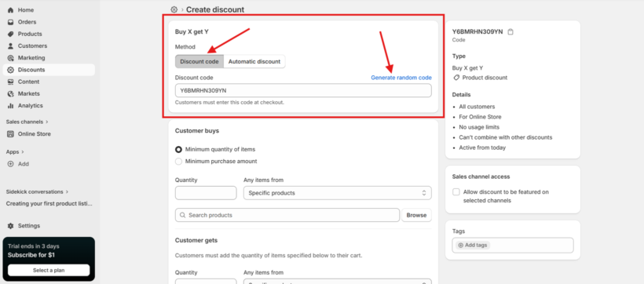The height and width of the screenshot is (284, 644).
Task: Open Markets in sidebar
Action: pos(49,93)
